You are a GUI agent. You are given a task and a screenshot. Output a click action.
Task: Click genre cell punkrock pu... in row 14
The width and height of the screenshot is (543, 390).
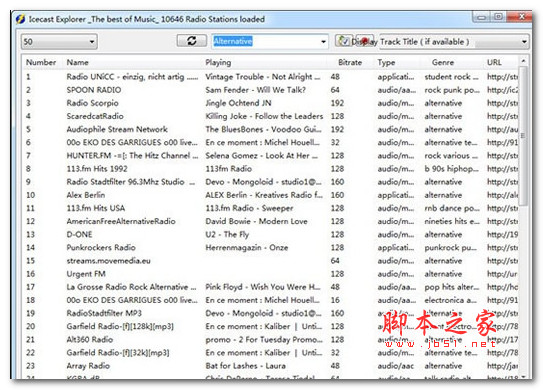click(451, 248)
